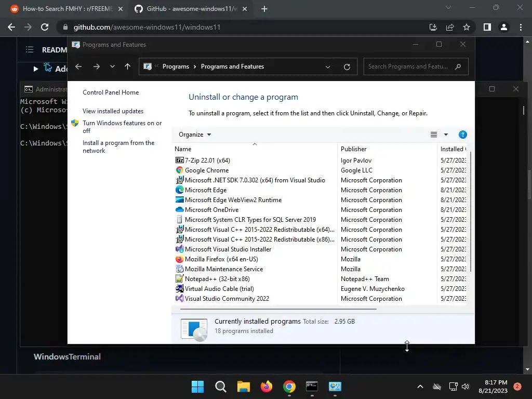Open taskbar clock showing 8:17 PM
This screenshot has width=532, height=399.
[493, 387]
